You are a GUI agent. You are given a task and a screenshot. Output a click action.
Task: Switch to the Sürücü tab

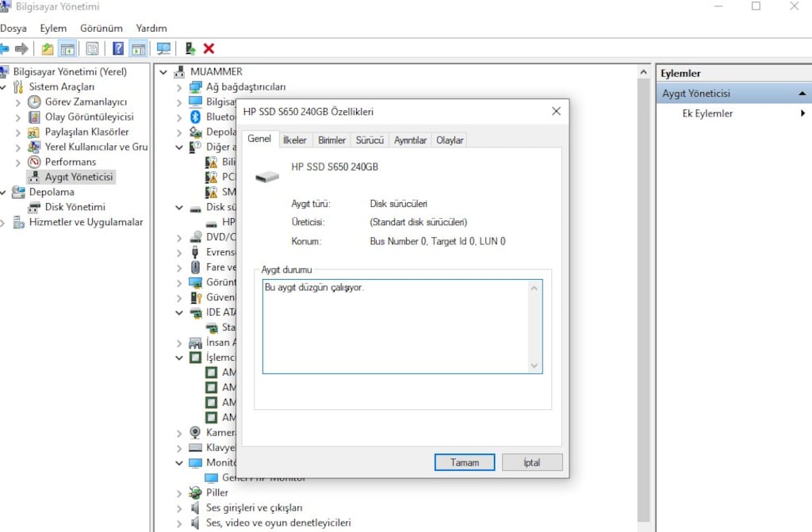click(x=370, y=140)
